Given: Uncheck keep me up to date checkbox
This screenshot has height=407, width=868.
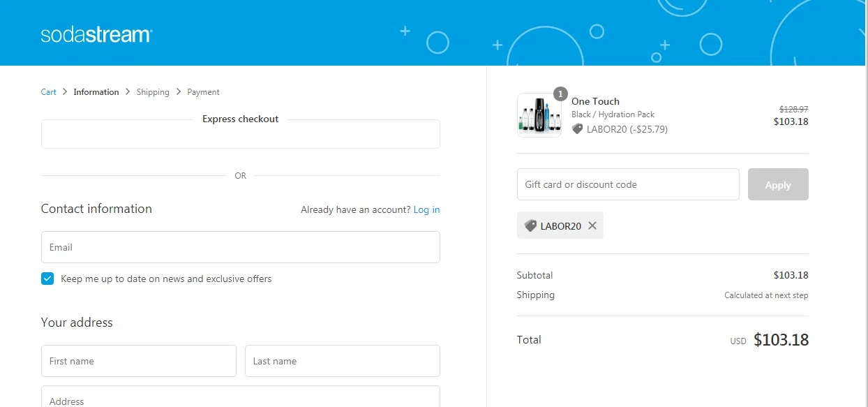Looking at the screenshot, I should [x=47, y=279].
